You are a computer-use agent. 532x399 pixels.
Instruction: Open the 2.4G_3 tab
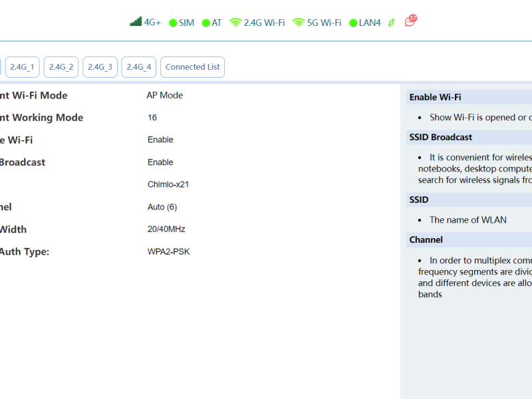[100, 67]
